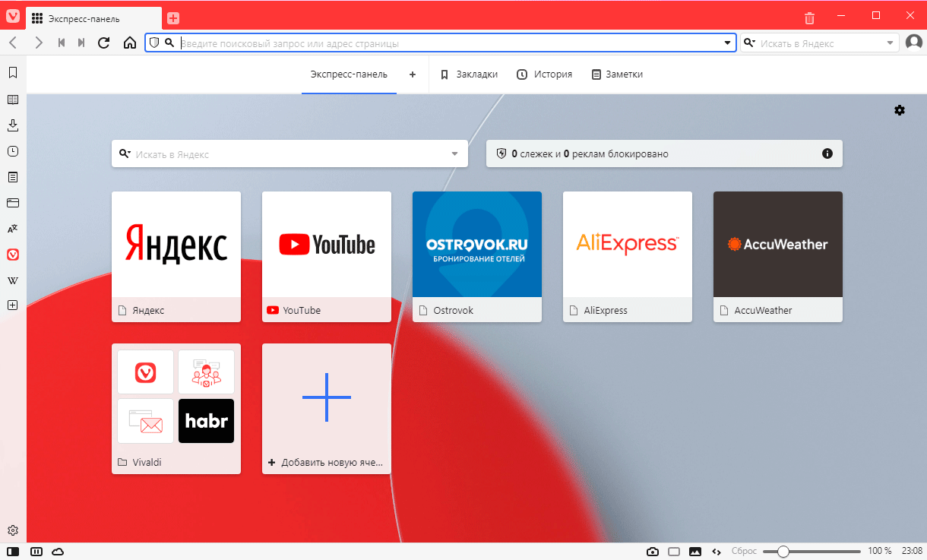Viewport: 927px width, 560px height.
Task: Open the Ostrovok speed dial
Action: pos(477,257)
